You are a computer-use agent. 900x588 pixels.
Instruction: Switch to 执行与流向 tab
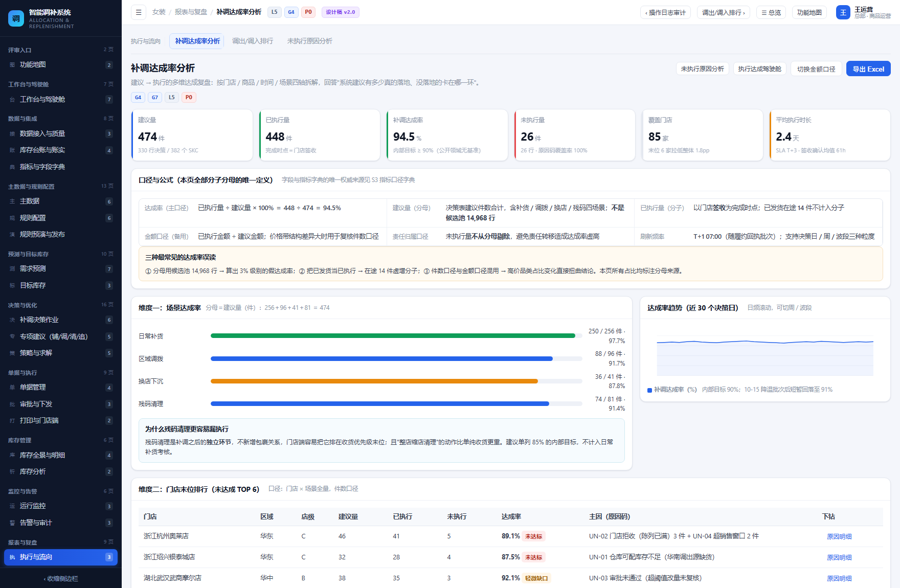click(x=146, y=41)
